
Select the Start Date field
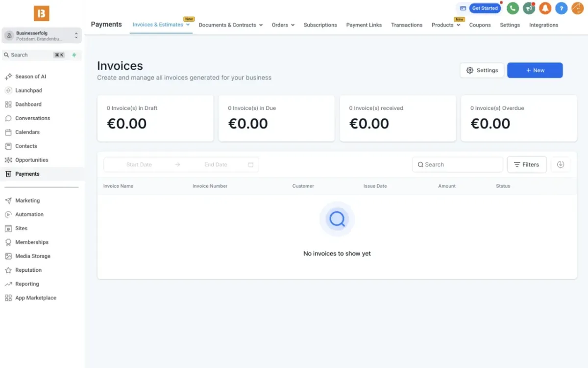click(x=139, y=165)
